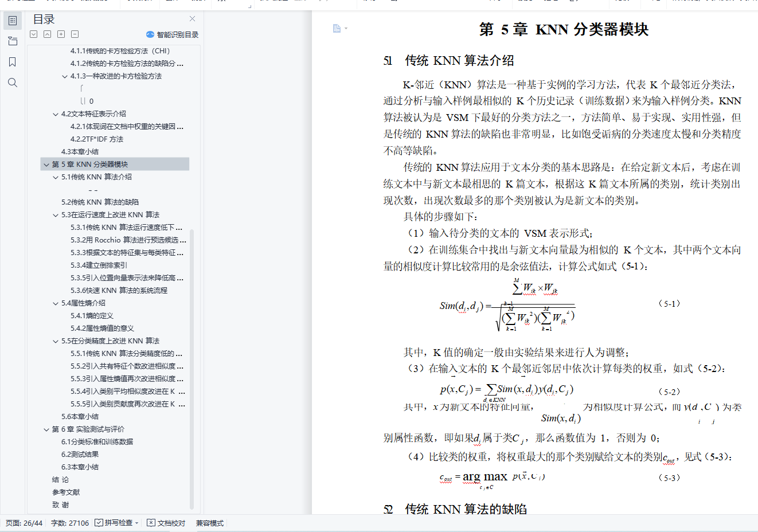The image size is (758, 532).
Task: Click the minus box icon under 目录
Action: coord(75,34)
